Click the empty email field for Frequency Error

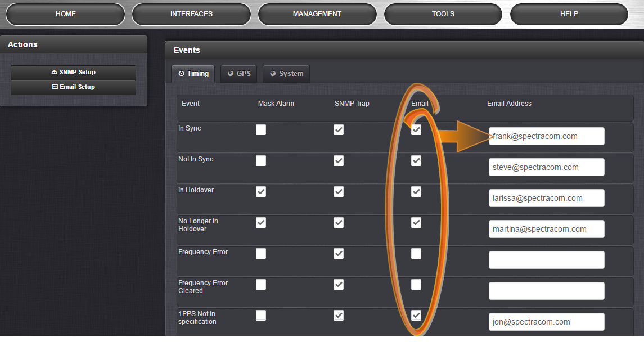546,260
